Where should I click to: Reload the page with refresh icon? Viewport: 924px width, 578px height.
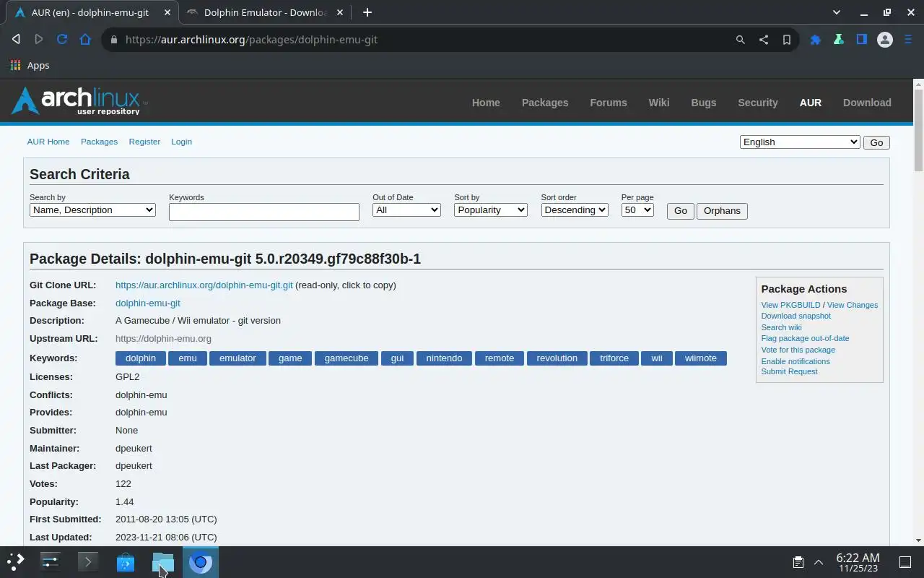[x=62, y=40]
